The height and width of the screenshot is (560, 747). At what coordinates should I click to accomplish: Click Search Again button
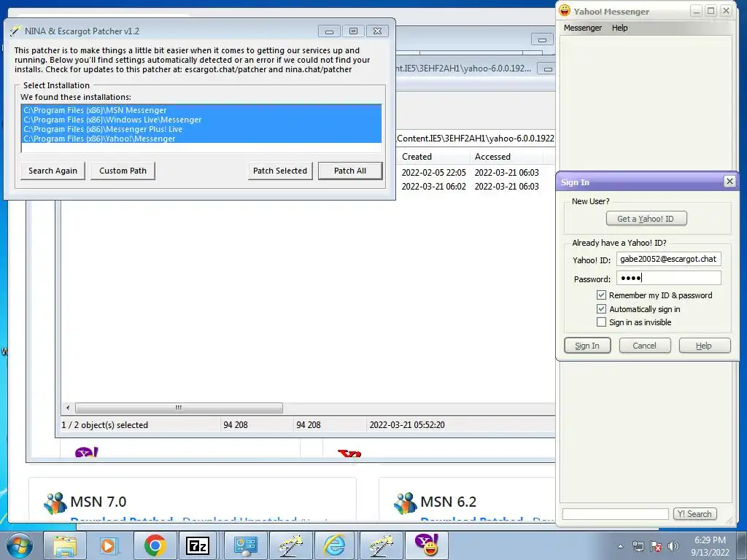tap(53, 171)
